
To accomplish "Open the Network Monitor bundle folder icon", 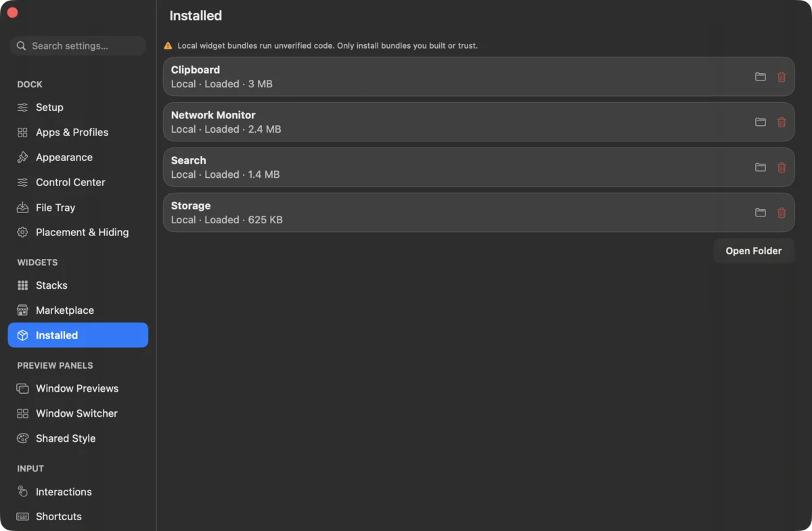I will [761, 122].
